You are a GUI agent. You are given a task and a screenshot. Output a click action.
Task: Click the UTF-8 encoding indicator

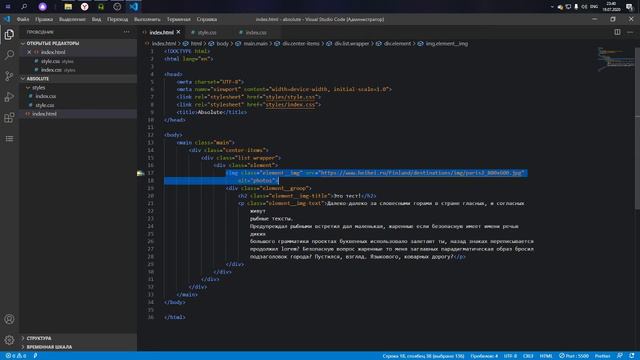(x=510, y=356)
